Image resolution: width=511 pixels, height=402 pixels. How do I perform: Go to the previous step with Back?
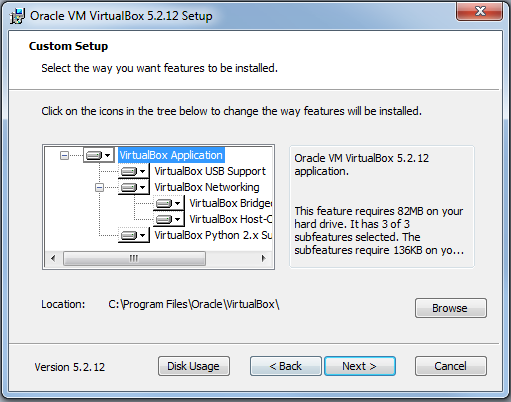[286, 366]
